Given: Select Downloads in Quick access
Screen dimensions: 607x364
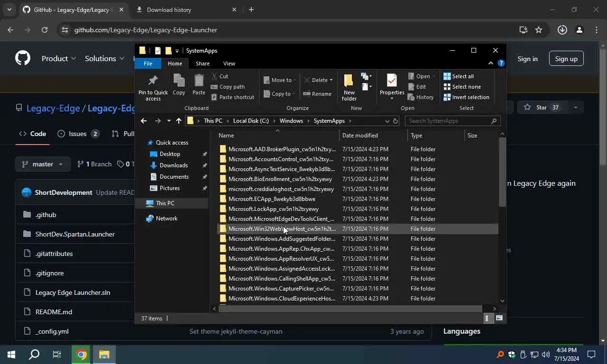Looking at the screenshot, I should tap(174, 165).
